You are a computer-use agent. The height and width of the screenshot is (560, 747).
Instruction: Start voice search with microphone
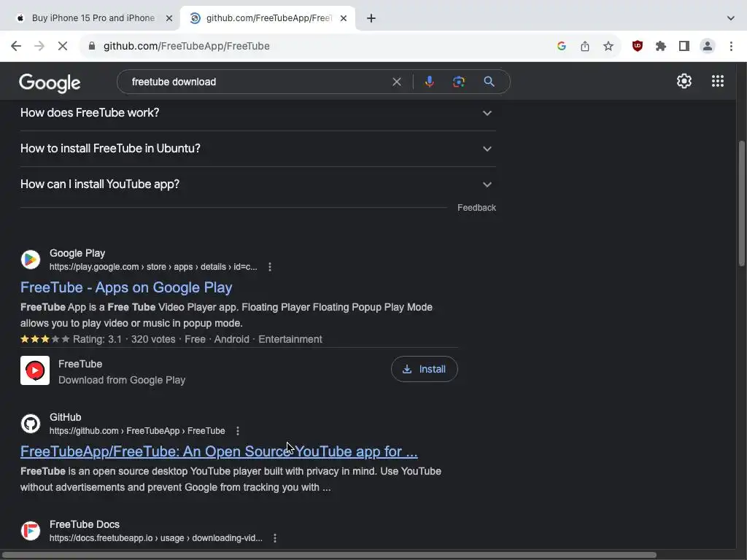429,82
